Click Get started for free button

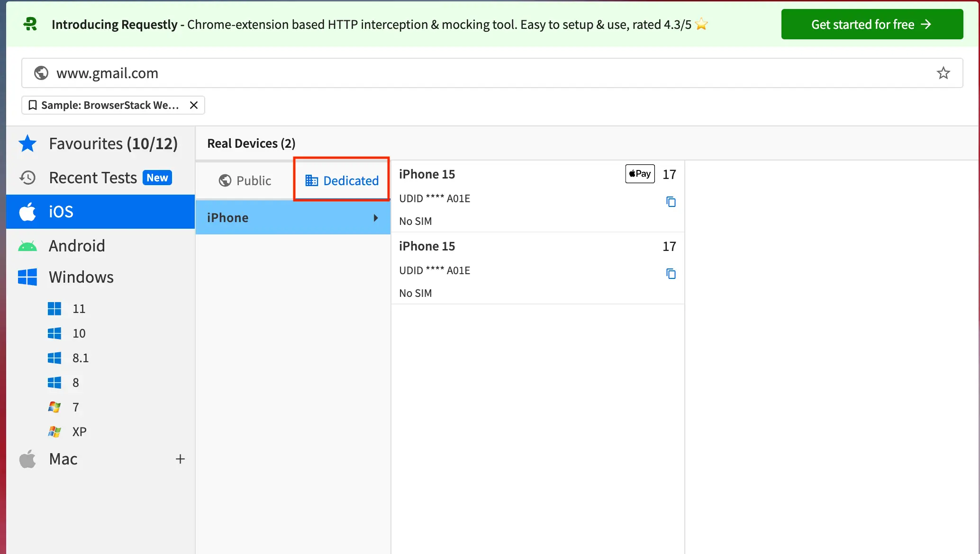(x=871, y=24)
